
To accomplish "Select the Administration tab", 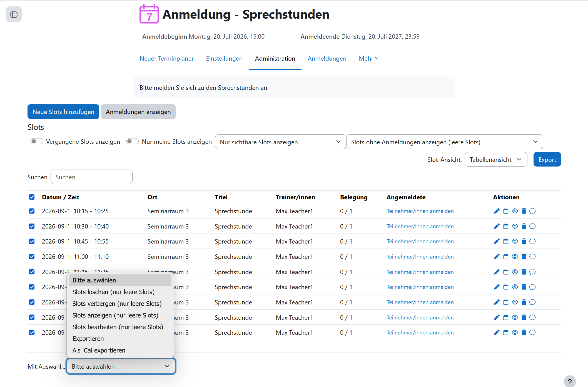I will pos(275,58).
